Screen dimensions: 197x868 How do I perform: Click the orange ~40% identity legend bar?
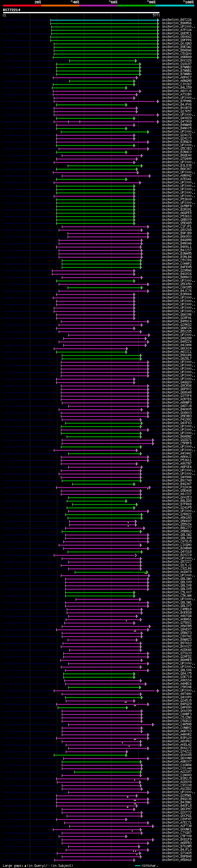coord(60,6)
